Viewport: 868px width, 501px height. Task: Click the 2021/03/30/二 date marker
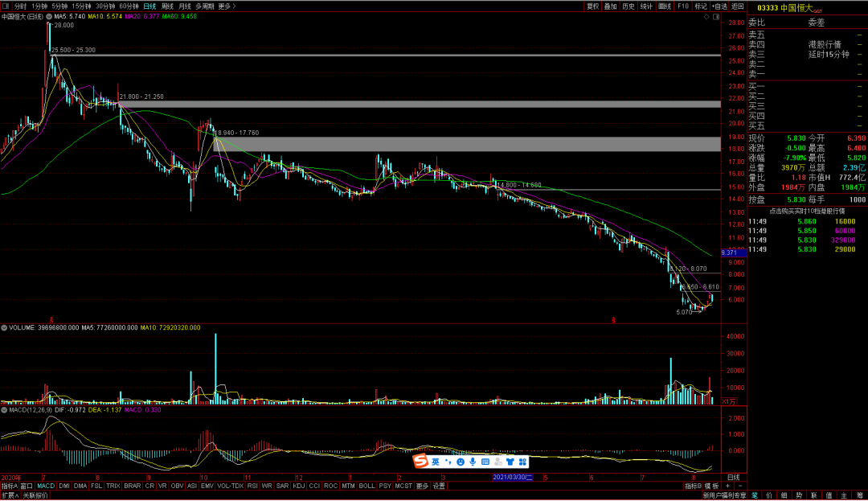513,477
